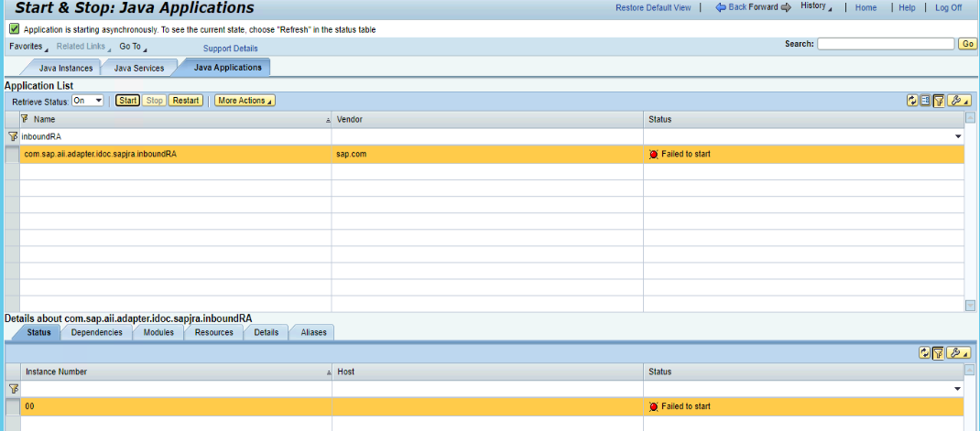Screen dimensions: 980x431
Task: Click the green success message icon
Action: tap(15, 28)
